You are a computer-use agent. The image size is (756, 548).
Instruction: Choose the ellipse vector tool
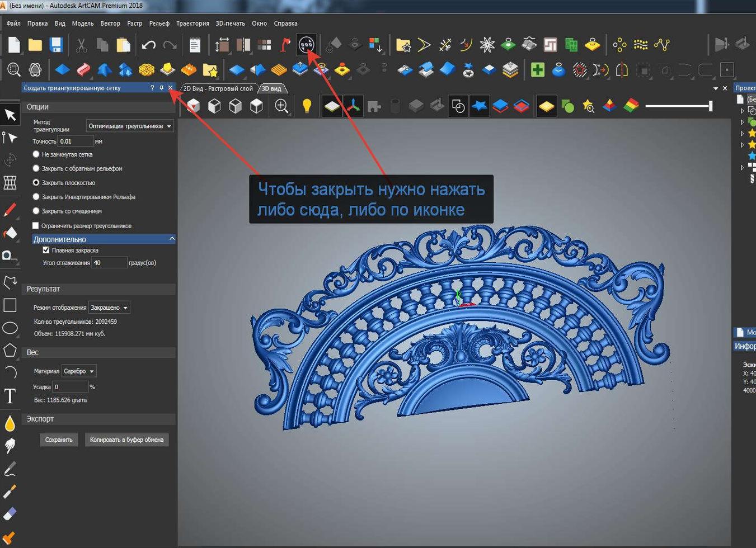[10, 328]
